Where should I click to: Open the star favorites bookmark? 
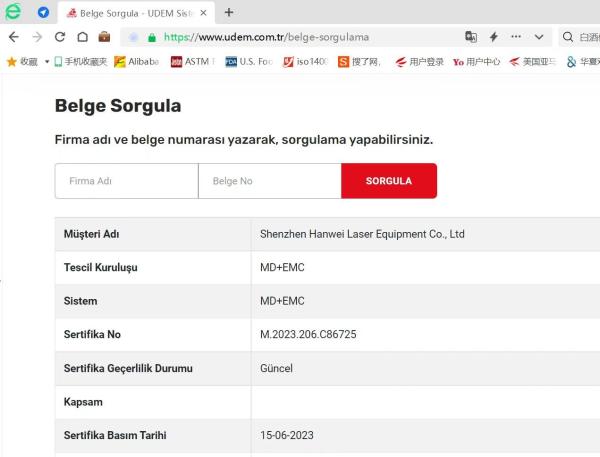click(x=22, y=62)
